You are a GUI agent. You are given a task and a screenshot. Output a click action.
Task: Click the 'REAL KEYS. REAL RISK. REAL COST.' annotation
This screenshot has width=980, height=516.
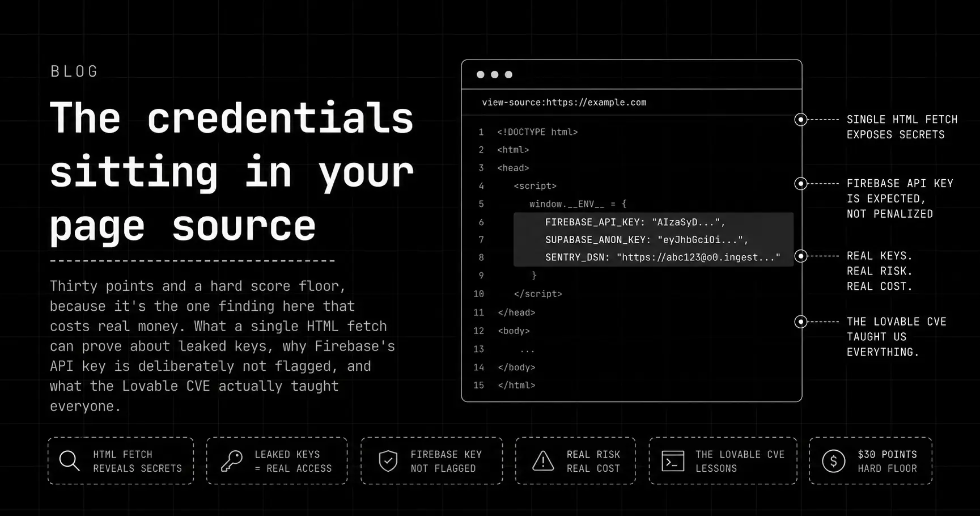880,271
